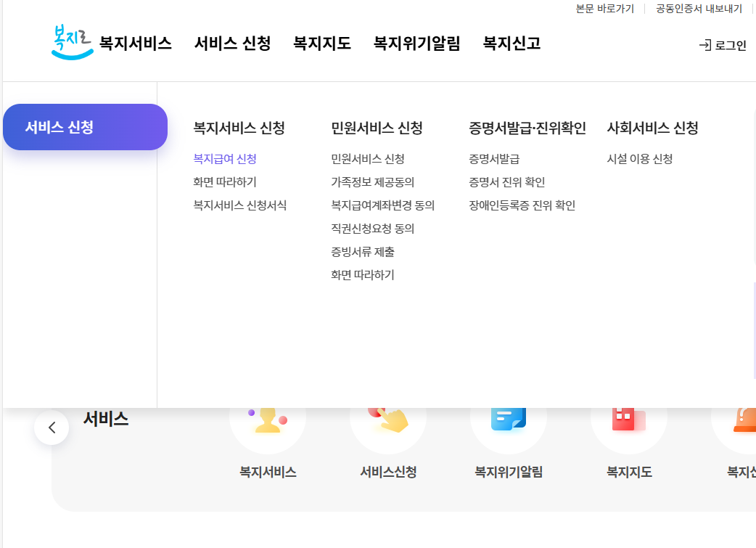Click the 복지로 logo
Viewport: 756px width, 548px height.
pyautogui.click(x=71, y=42)
